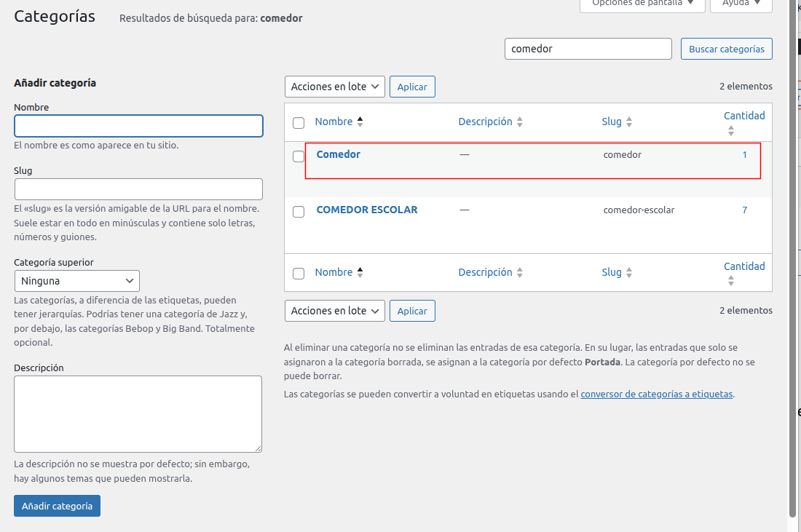Viewport: 801px width, 532px height.
Task: Open the Opciones de pantalla tab
Action: click(x=642, y=4)
